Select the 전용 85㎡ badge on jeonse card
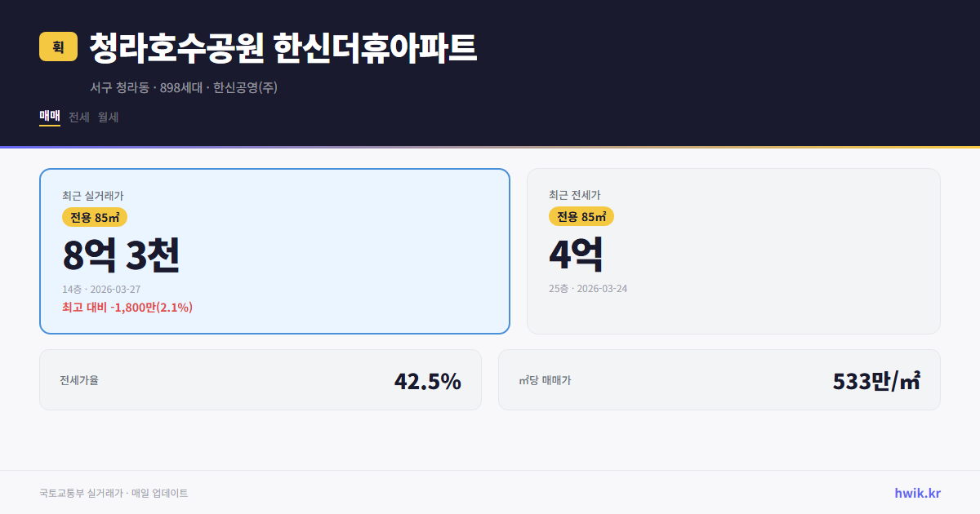980x514 pixels. coord(581,217)
